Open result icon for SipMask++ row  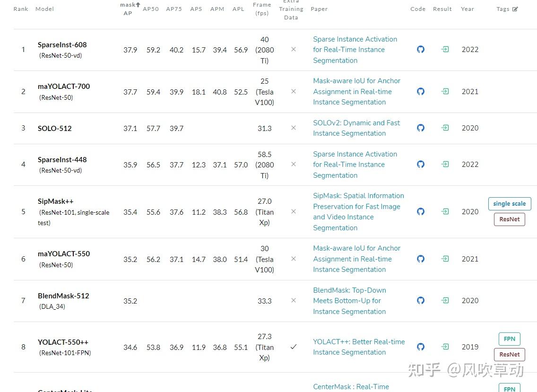pos(445,211)
